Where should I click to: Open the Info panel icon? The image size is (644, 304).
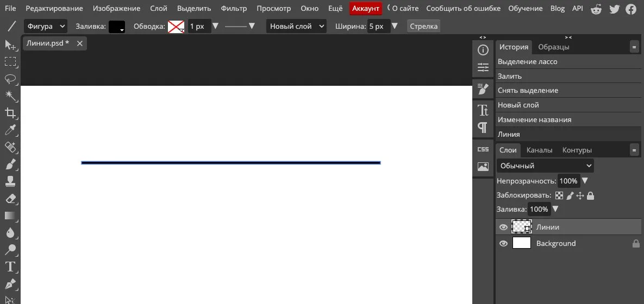coord(483,50)
